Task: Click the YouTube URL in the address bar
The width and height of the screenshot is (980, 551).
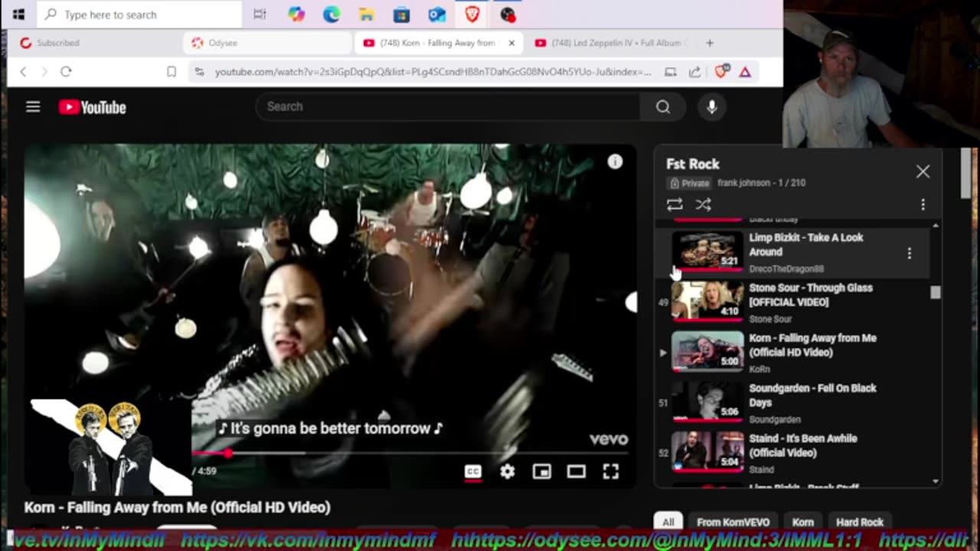Action: point(433,72)
